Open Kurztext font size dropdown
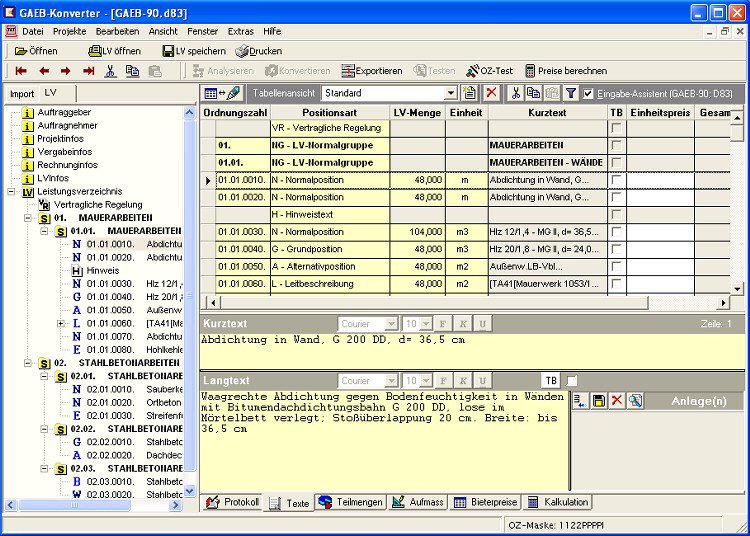The height and width of the screenshot is (536, 750). click(426, 324)
